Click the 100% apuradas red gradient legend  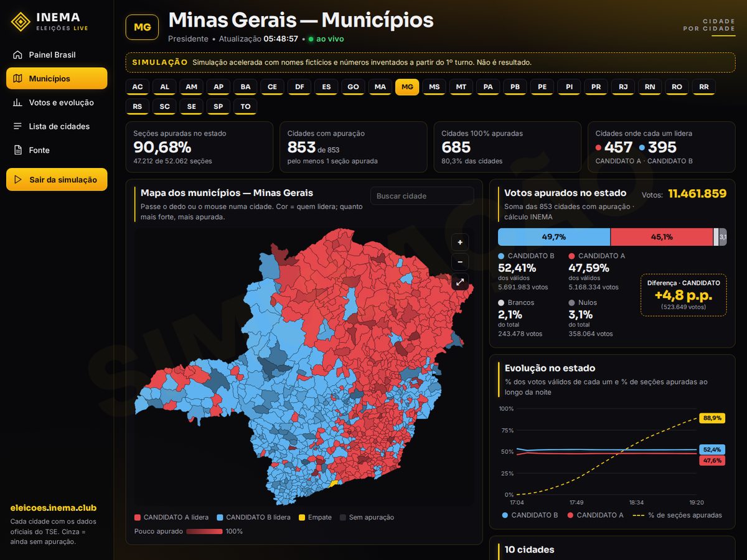point(204,531)
